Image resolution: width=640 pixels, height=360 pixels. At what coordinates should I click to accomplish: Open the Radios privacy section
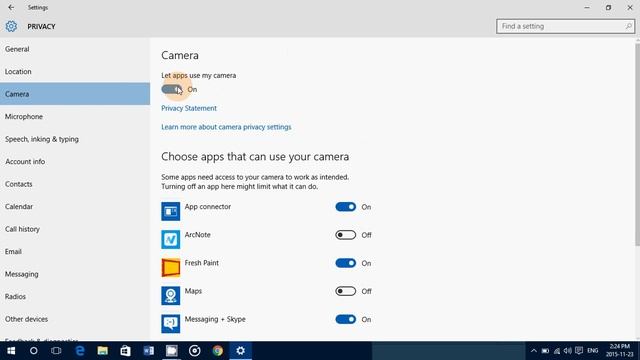[x=75, y=297]
